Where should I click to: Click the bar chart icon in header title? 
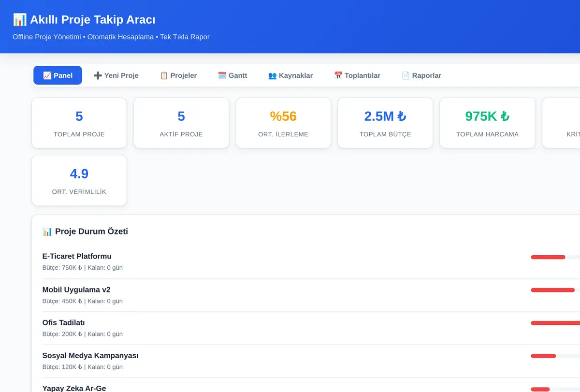click(x=20, y=20)
